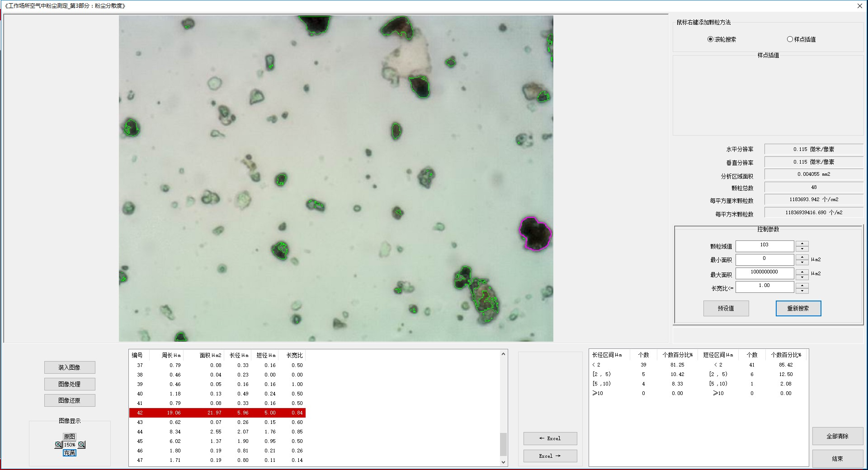Select the 滚轮搜索 radio button
This screenshot has height=470, width=868.
click(x=710, y=39)
